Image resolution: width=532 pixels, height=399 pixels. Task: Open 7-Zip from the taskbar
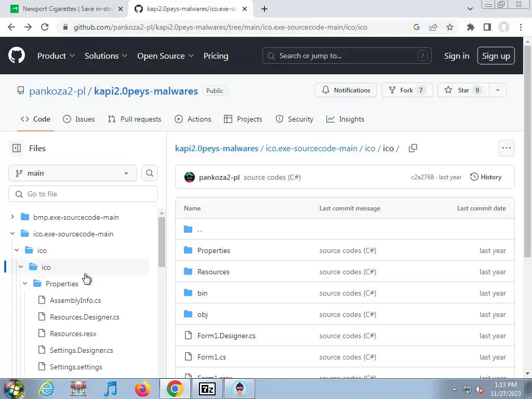pos(207,389)
